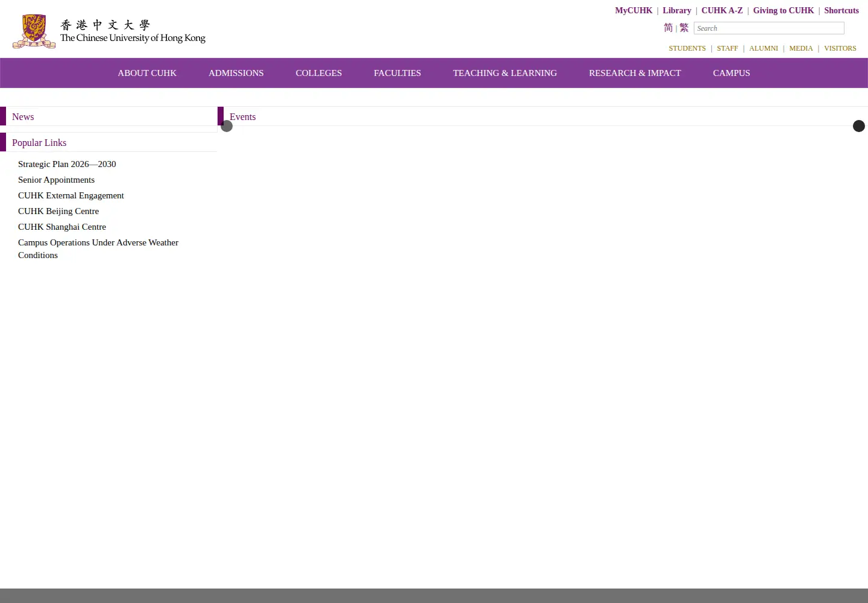Open the Senior Appointments link
The width and height of the screenshot is (868, 603).
[x=56, y=180]
